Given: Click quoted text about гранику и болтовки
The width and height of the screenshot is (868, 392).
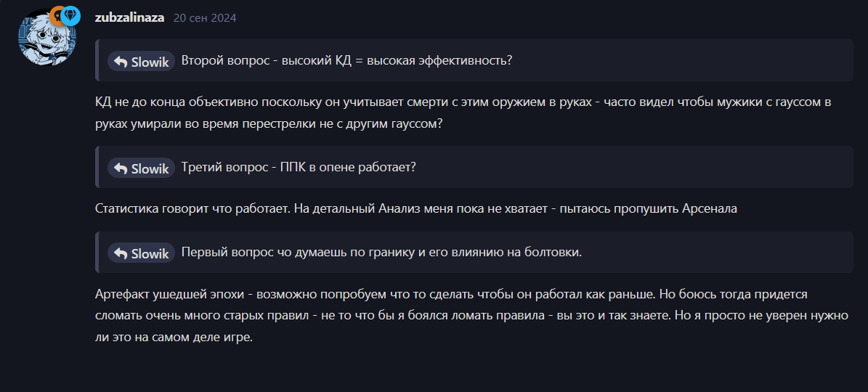Looking at the screenshot, I should click(x=381, y=252).
